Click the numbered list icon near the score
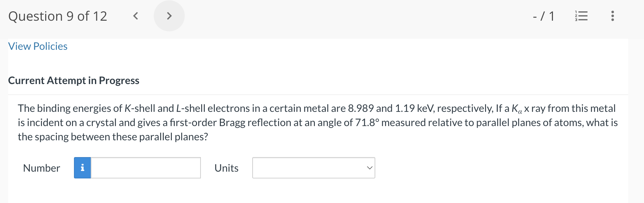This screenshot has width=644, height=203. (x=581, y=16)
